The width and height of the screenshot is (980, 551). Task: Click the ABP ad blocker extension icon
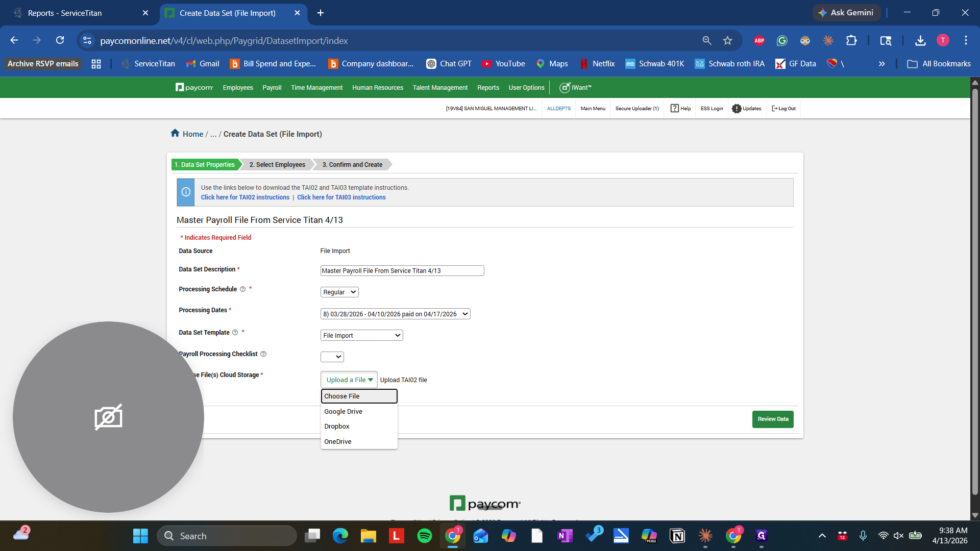[759, 40]
